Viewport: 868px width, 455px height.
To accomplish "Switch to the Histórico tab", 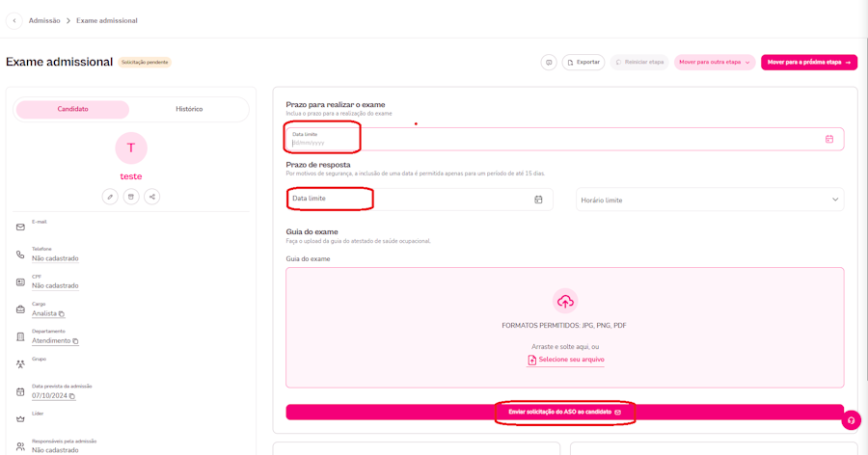I will click(189, 109).
